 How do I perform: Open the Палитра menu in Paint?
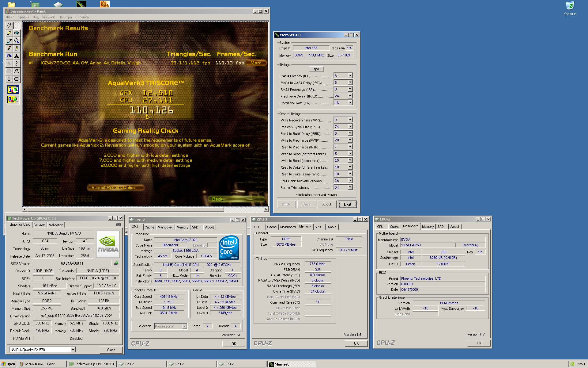(65, 17)
